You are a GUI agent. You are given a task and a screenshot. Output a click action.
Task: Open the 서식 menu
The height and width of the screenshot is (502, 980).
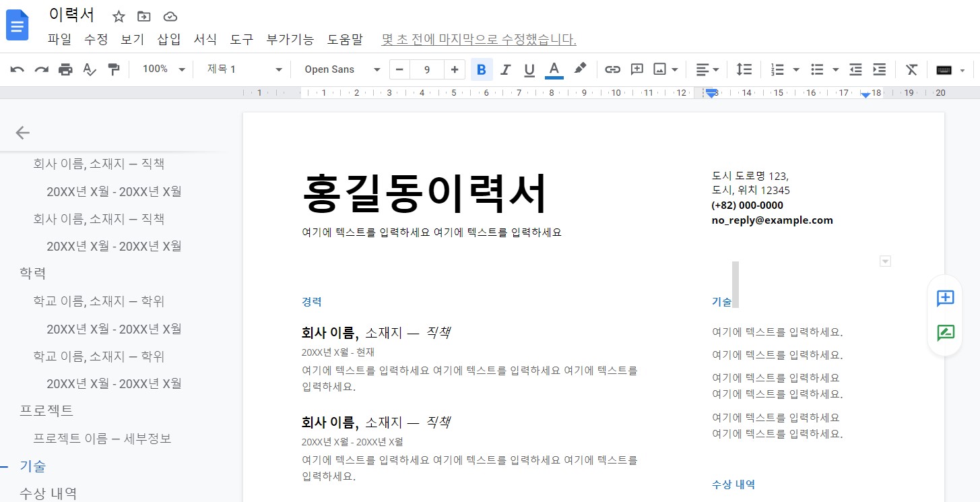205,39
